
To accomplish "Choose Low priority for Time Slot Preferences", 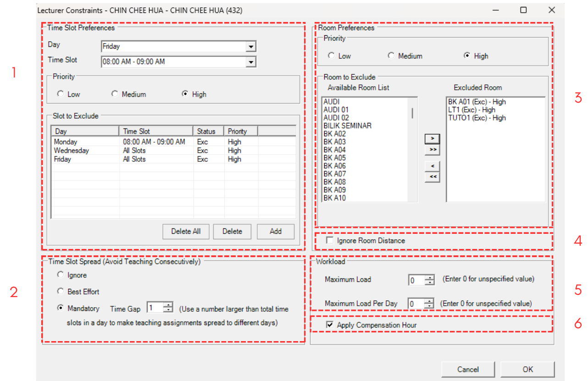I will [61, 94].
